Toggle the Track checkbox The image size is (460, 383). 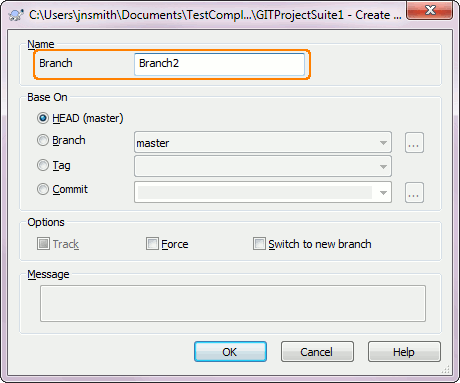[x=43, y=244]
